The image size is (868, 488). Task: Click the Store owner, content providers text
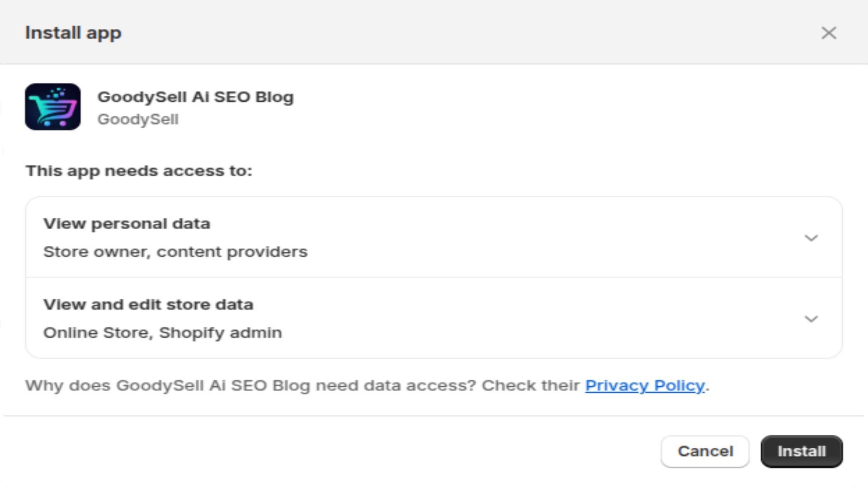tap(175, 252)
